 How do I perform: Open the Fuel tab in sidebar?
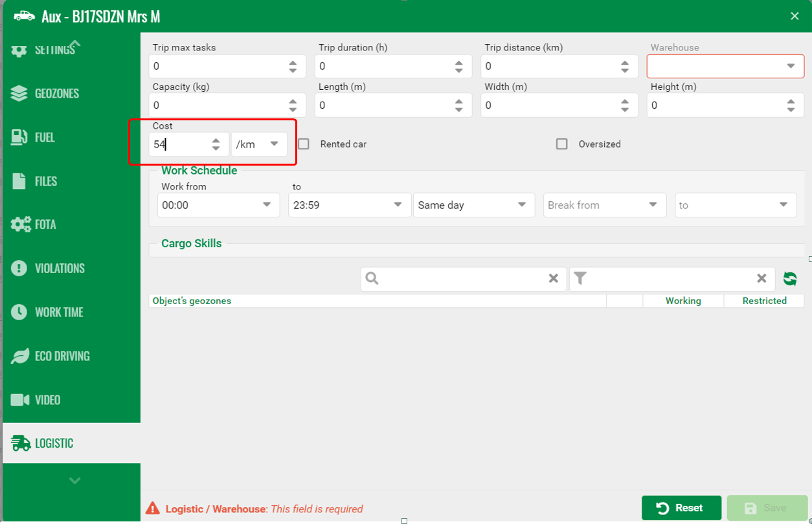tap(45, 137)
